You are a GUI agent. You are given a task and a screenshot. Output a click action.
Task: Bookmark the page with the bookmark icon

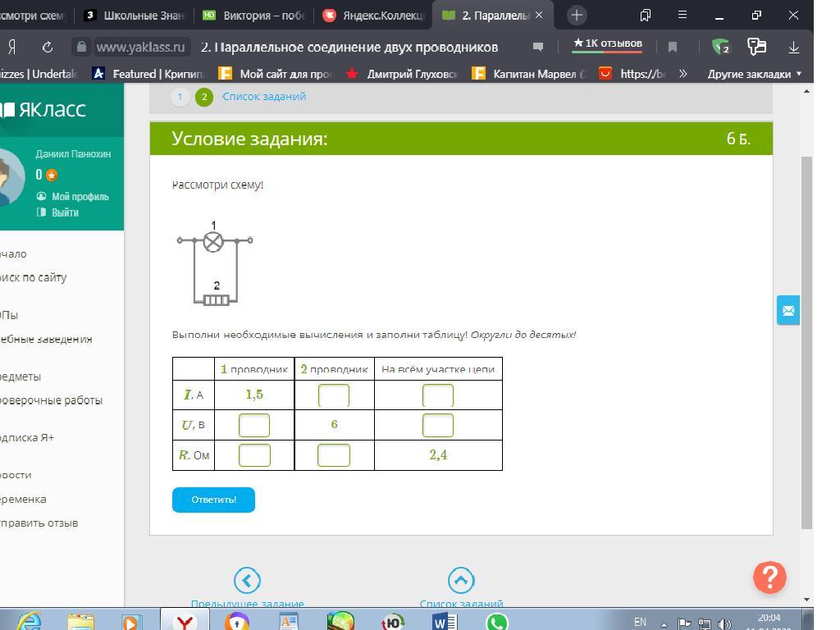(673, 47)
